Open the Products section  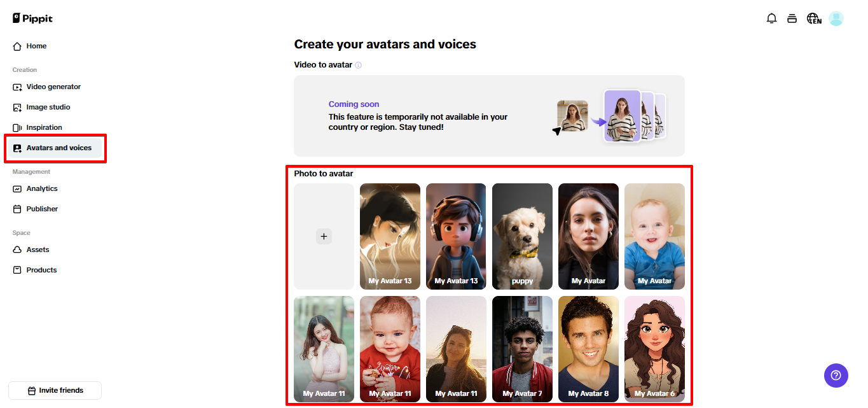pos(41,269)
